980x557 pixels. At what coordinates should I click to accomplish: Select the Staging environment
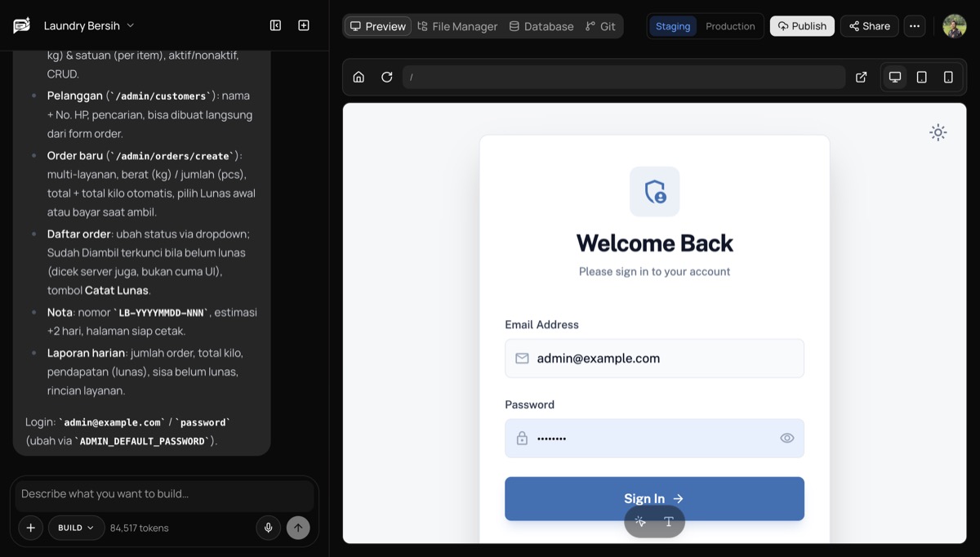coord(673,26)
